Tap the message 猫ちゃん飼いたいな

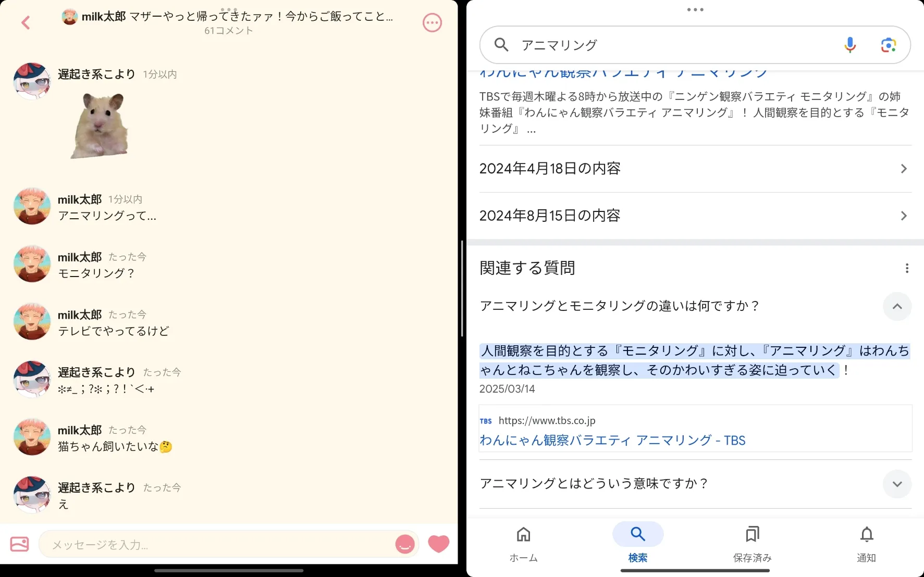(x=115, y=447)
